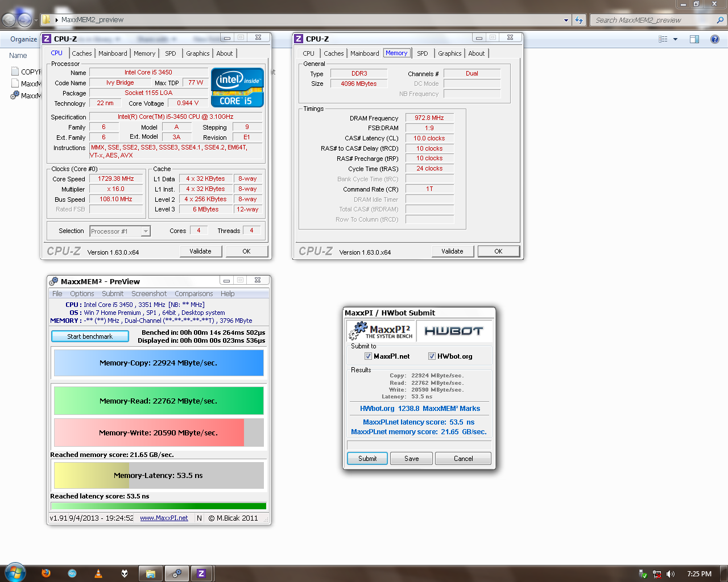728x582 pixels.
Task: Open the MaxxMEM² Options menu
Action: [x=82, y=294]
